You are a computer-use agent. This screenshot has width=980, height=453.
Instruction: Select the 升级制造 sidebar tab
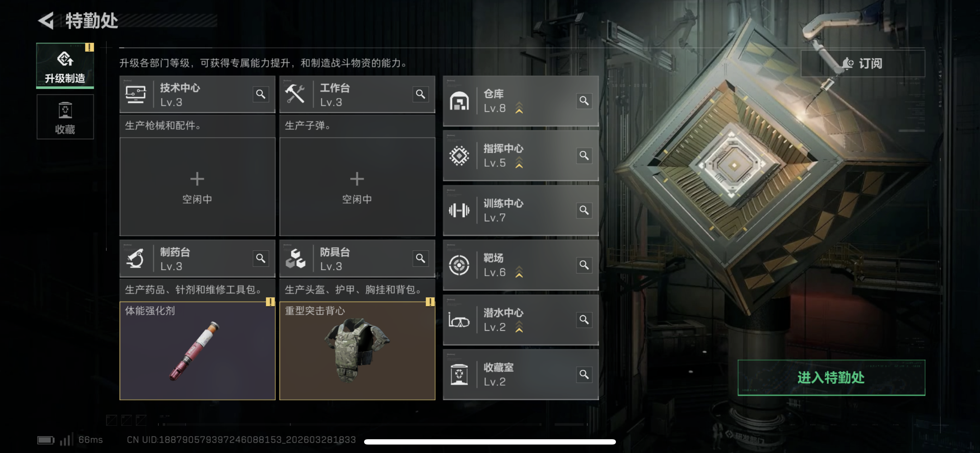(x=65, y=66)
